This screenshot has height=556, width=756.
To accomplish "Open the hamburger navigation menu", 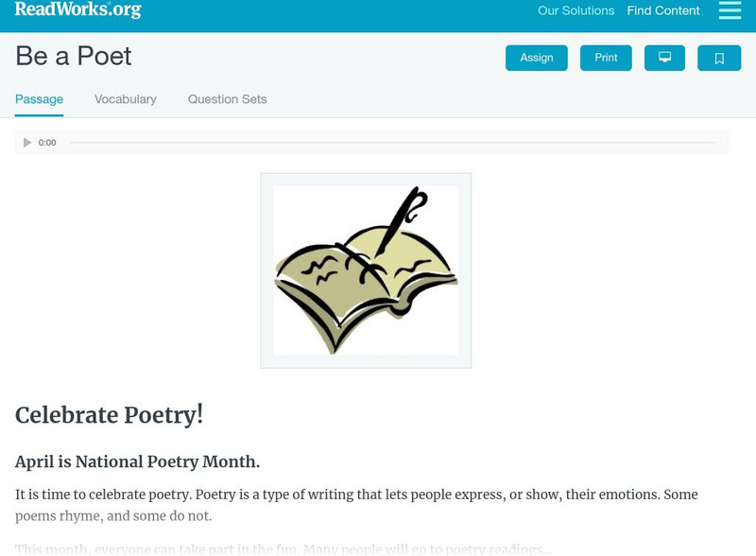I will coord(730,11).
